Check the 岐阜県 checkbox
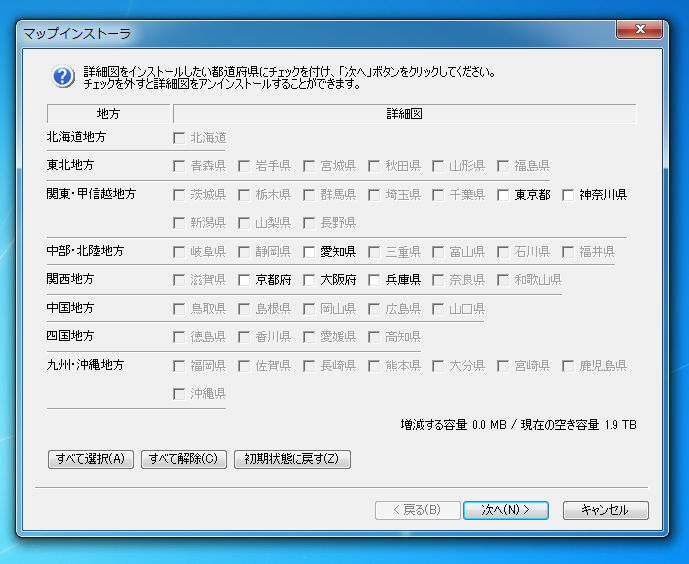The image size is (689, 564). (x=179, y=252)
